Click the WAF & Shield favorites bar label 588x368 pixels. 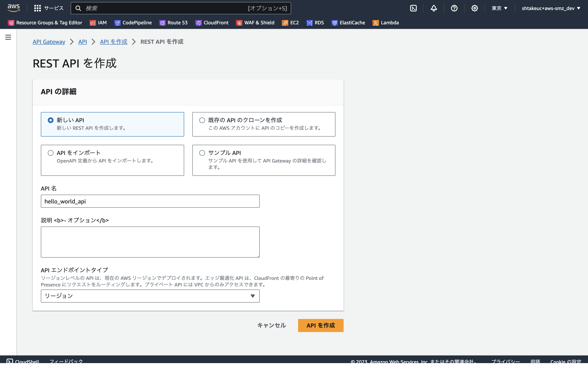pos(259,23)
